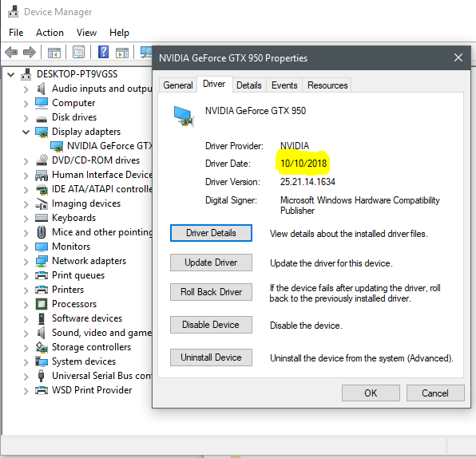The width and height of the screenshot is (476, 458).
Task: Click the Properties toolbar icon
Action: [x=78, y=52]
